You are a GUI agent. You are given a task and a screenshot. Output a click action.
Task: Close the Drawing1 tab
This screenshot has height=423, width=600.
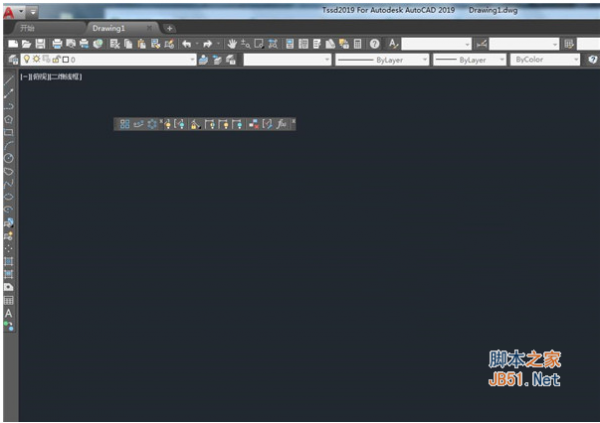pyautogui.click(x=149, y=28)
